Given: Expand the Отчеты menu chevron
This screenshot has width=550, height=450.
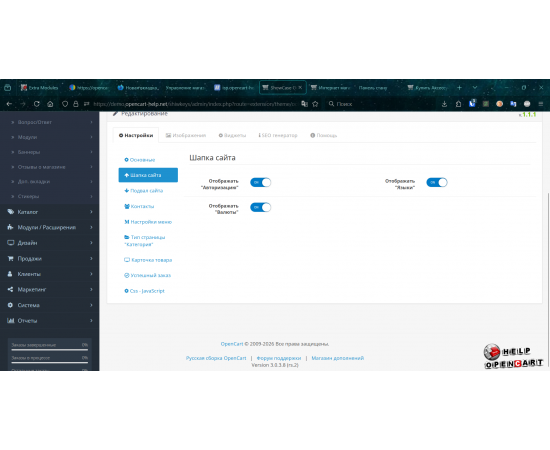Looking at the screenshot, I should tap(91, 321).
